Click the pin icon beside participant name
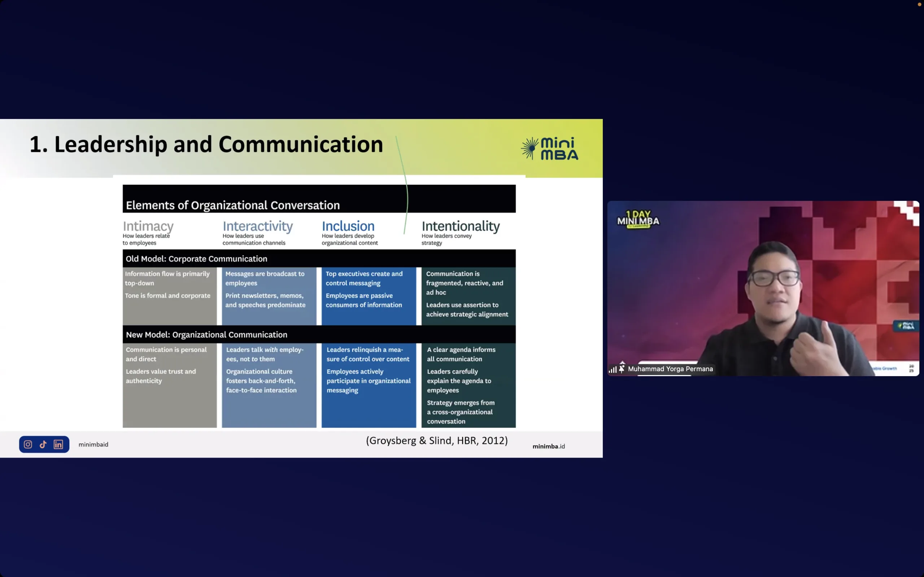The image size is (924, 577). pyautogui.click(x=622, y=369)
